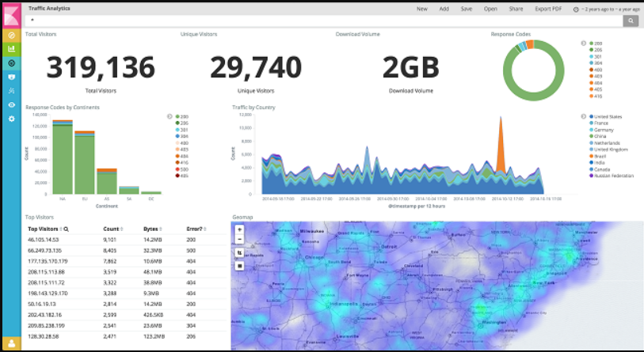Select the Geomap draw rectangle tool

pyautogui.click(x=239, y=266)
